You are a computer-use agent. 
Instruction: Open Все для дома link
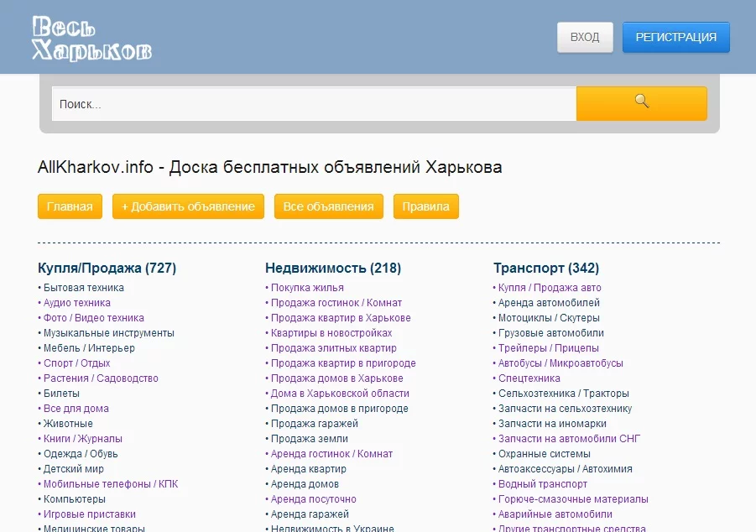click(76, 409)
